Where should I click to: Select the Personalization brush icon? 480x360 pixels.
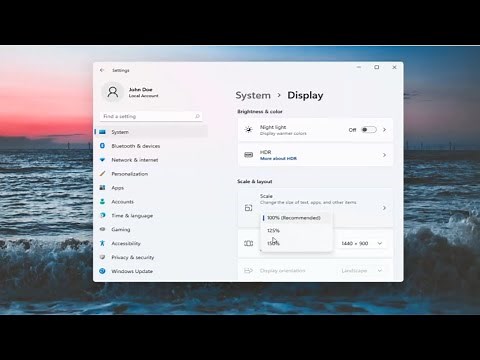(x=103, y=174)
